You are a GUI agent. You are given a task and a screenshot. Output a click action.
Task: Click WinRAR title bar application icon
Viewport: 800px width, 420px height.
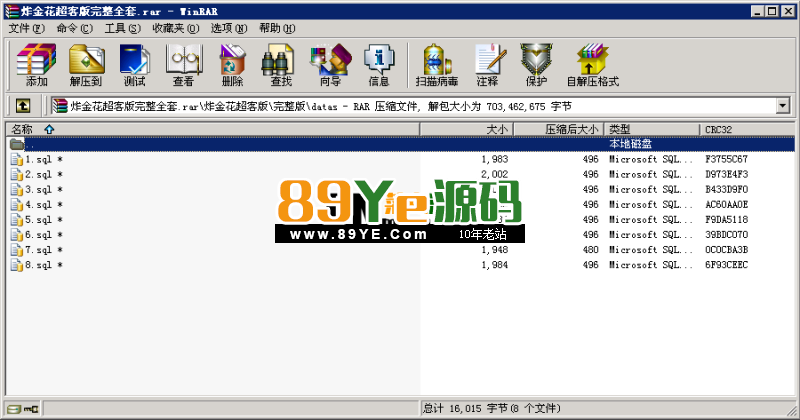point(12,11)
